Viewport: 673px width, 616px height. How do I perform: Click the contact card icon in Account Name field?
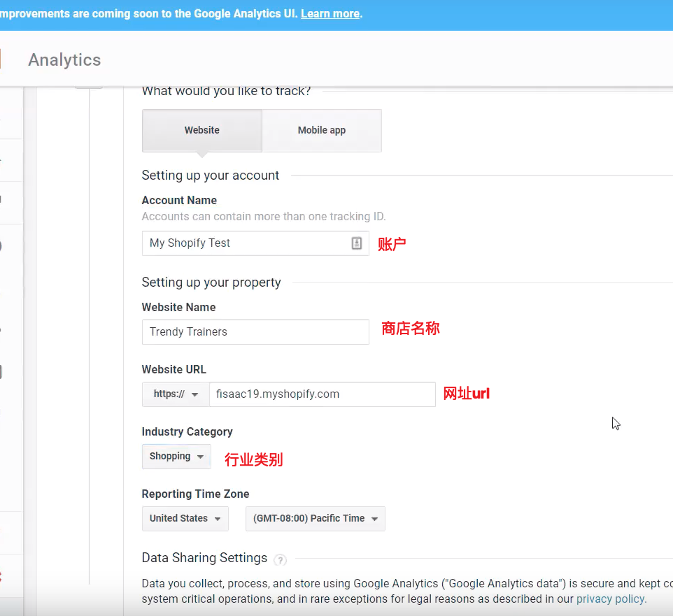[357, 243]
